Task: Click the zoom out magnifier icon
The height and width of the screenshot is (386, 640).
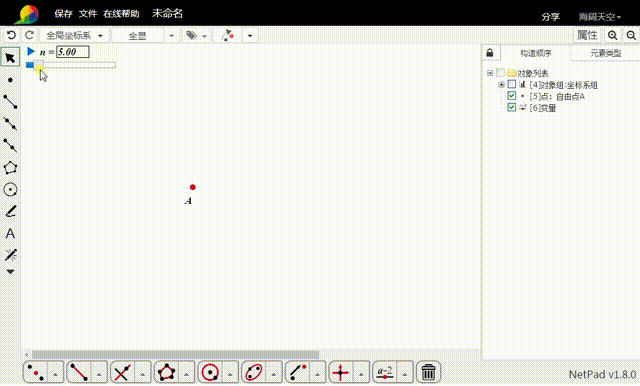Action: click(631, 35)
